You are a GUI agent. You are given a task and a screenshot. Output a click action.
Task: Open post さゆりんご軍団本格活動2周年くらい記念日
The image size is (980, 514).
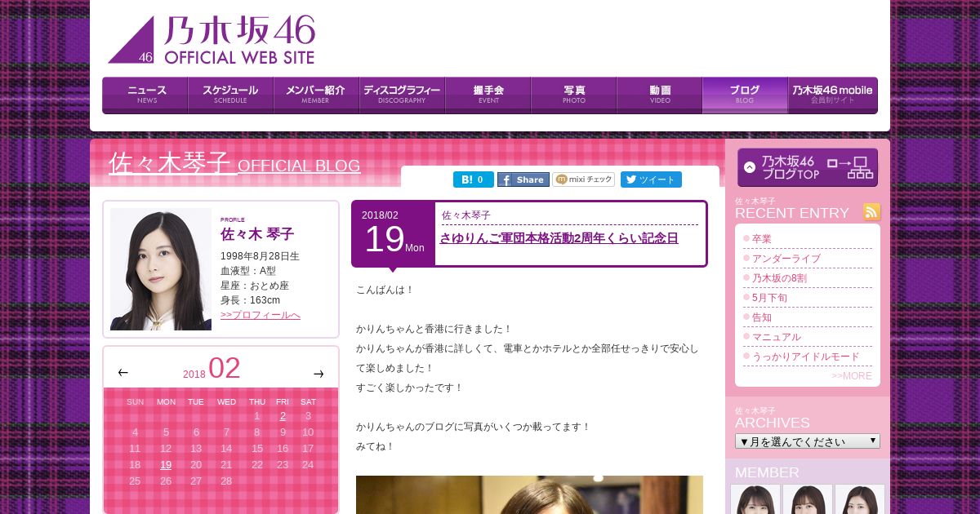(559, 238)
